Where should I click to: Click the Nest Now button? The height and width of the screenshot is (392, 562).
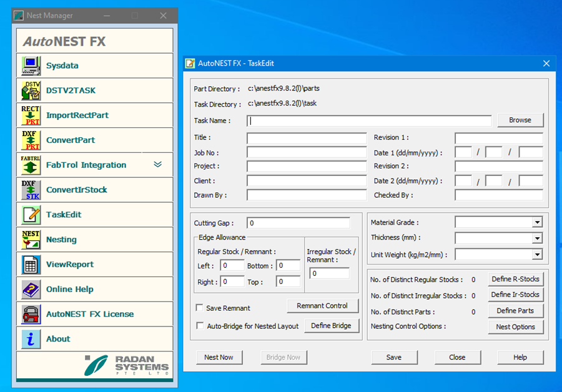point(219,357)
